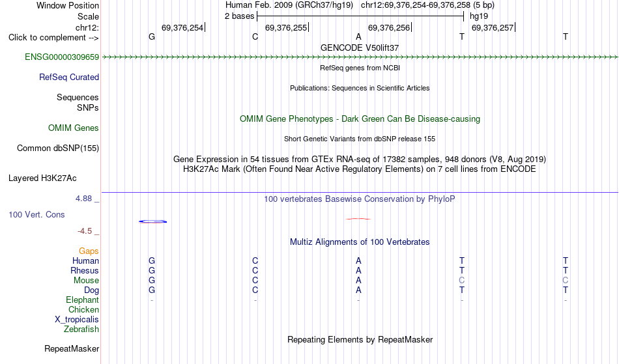Image resolution: width=619 pixels, height=364 pixels.
Task: Click 'Publications: Sequences in Scientific Articles' title
Action: pos(360,88)
